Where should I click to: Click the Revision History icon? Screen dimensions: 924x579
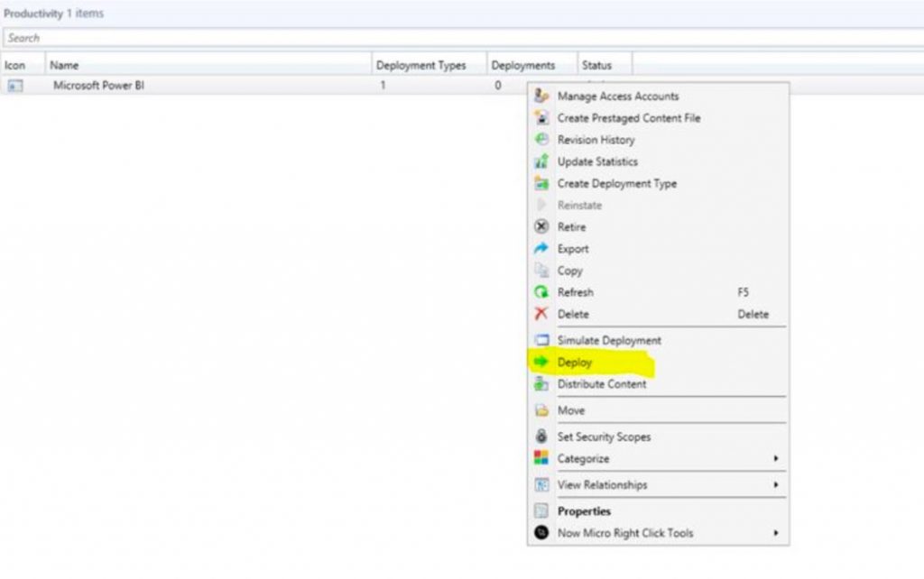click(x=541, y=139)
